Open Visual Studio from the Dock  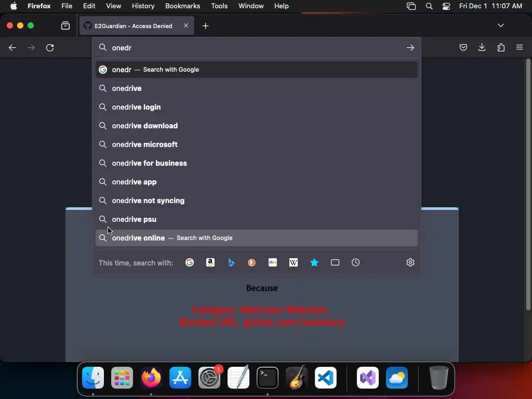(x=368, y=378)
